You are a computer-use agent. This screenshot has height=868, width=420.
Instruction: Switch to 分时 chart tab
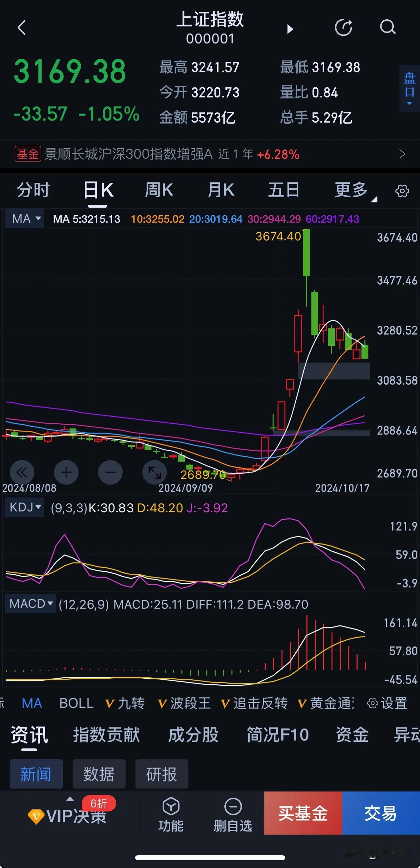point(33,190)
